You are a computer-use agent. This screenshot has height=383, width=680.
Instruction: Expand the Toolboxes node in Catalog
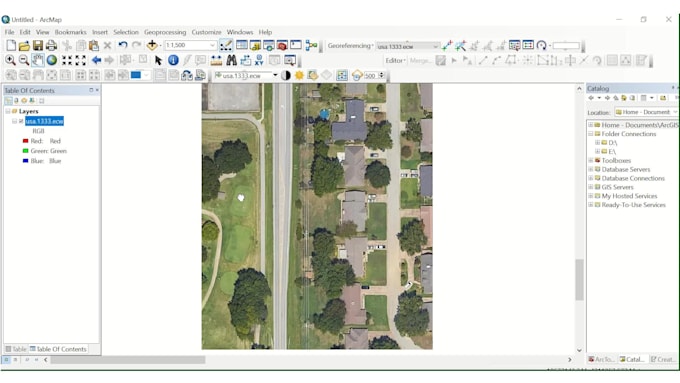point(590,160)
